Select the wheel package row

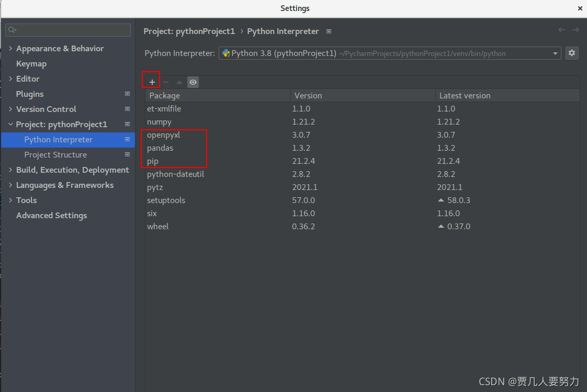(363, 227)
